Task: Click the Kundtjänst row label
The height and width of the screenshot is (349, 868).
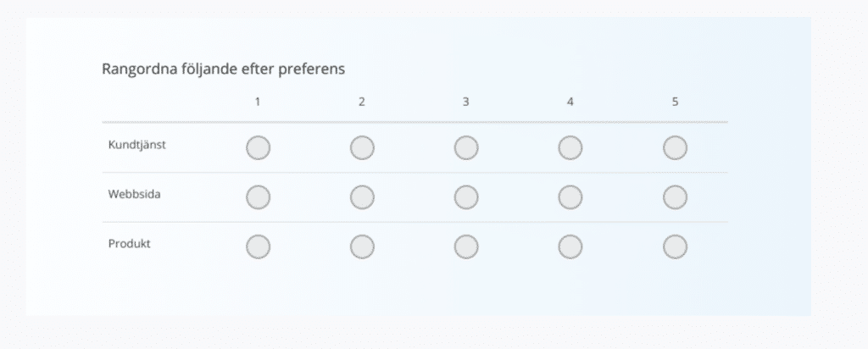Action: [136, 145]
